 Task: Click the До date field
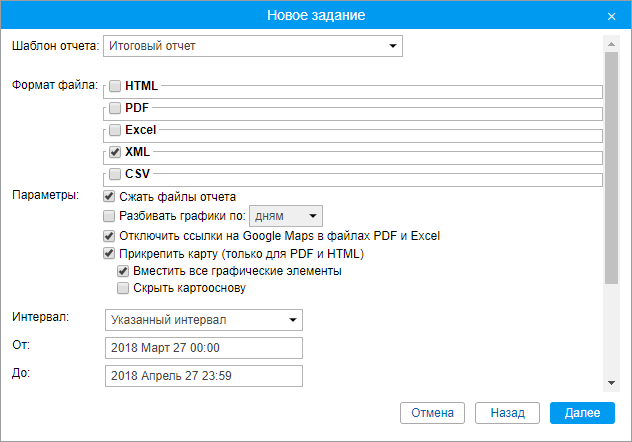204,376
